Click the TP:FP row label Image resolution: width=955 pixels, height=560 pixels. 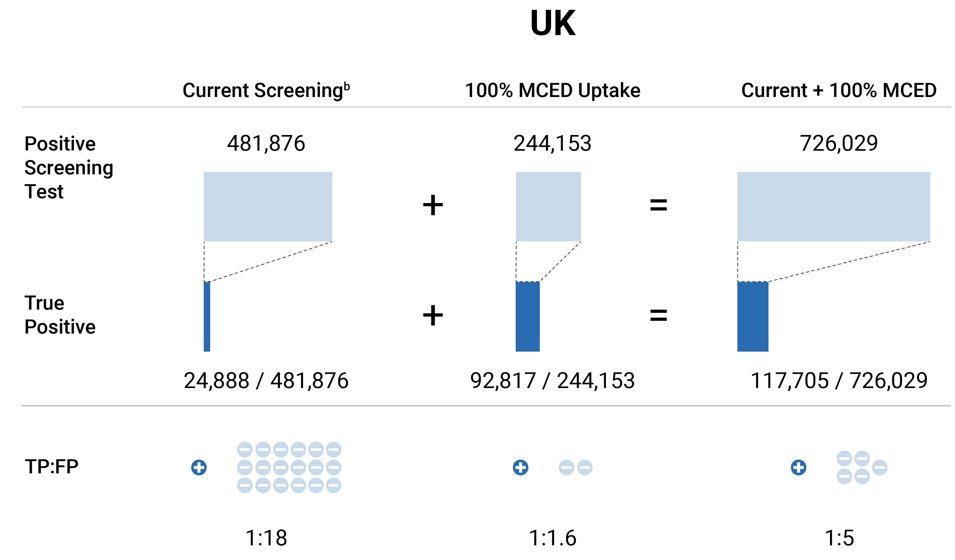(x=52, y=466)
